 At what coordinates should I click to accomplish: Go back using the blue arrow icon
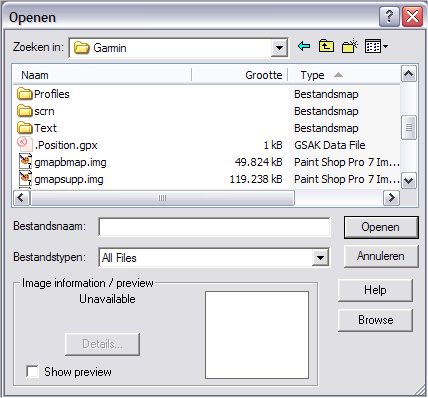pyautogui.click(x=304, y=46)
